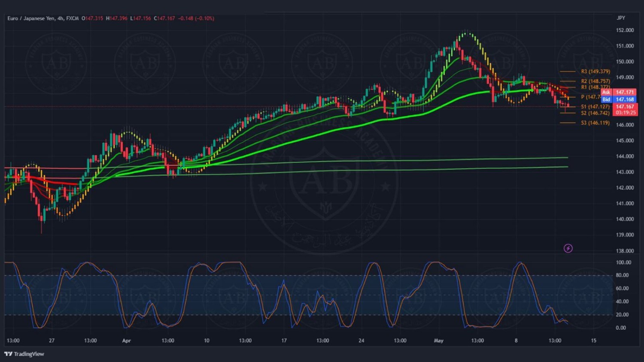644x362 pixels.
Task: Click the 138.000 price axis label
Action: (625, 251)
